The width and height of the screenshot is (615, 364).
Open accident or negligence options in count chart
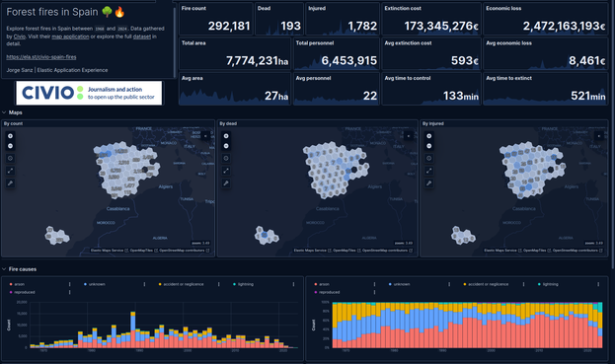point(219,284)
